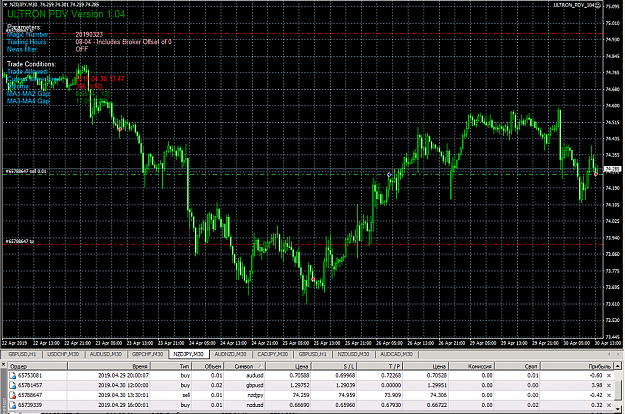625x414 pixels.
Task: Select order number 65739339 cell
Action: [x=30, y=405]
